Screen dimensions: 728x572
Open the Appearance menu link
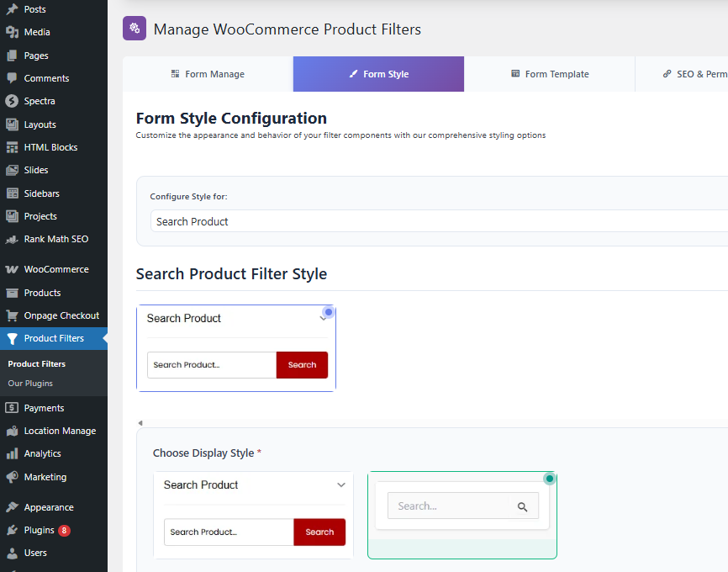pyautogui.click(x=49, y=507)
